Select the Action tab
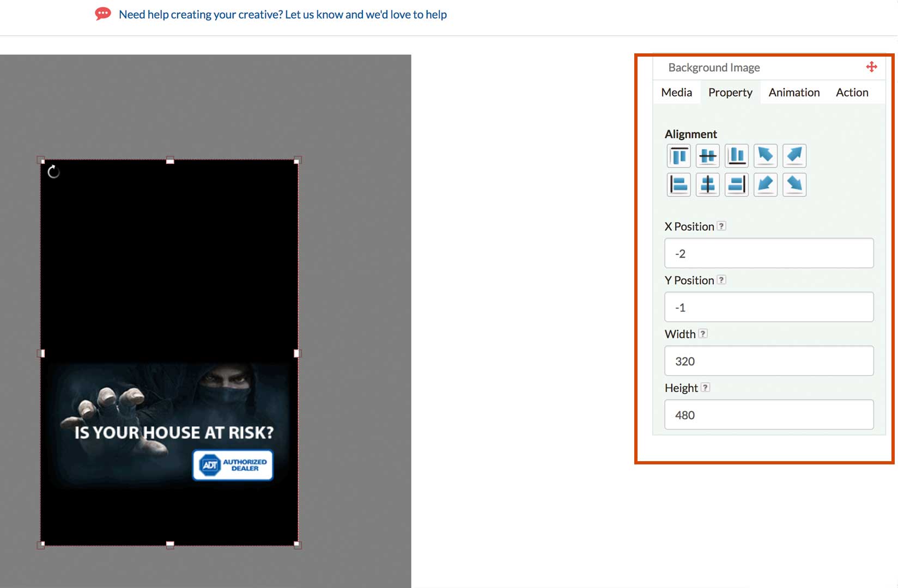898x588 pixels. coord(852,93)
